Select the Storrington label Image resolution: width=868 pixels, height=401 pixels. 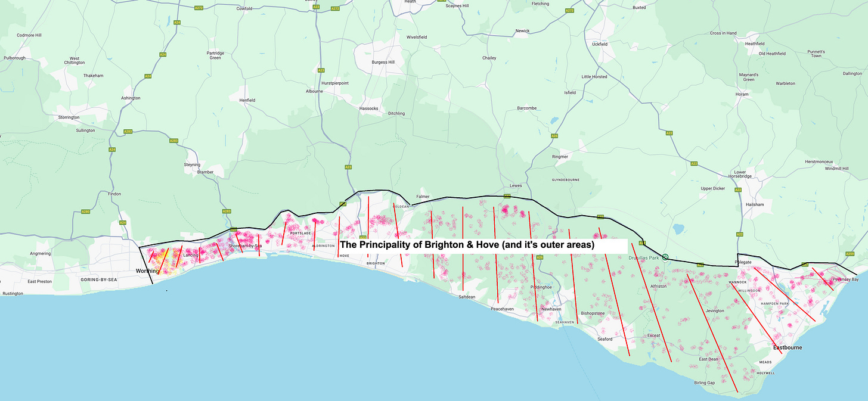[69, 117]
